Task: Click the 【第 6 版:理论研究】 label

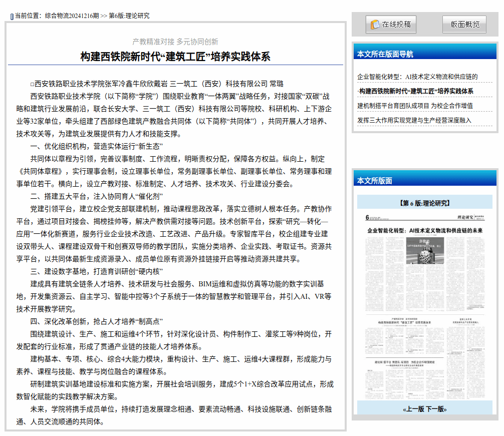Action: pos(424,203)
